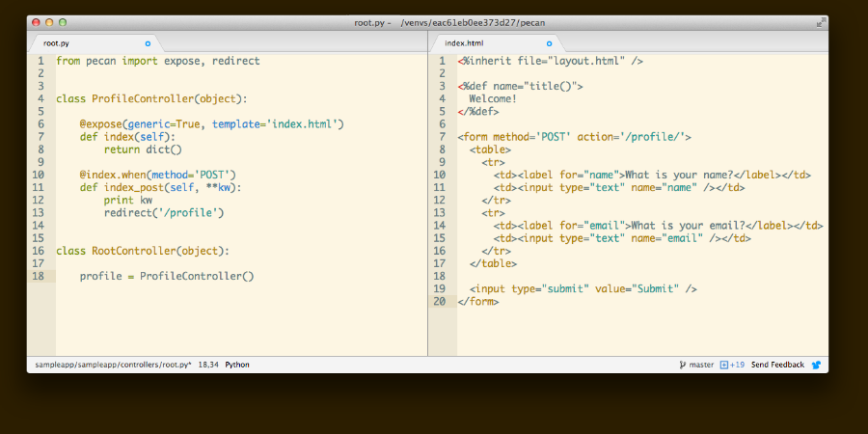Click the '<%inherit file="layout.html" />' line
The image size is (868, 434).
click(551, 61)
